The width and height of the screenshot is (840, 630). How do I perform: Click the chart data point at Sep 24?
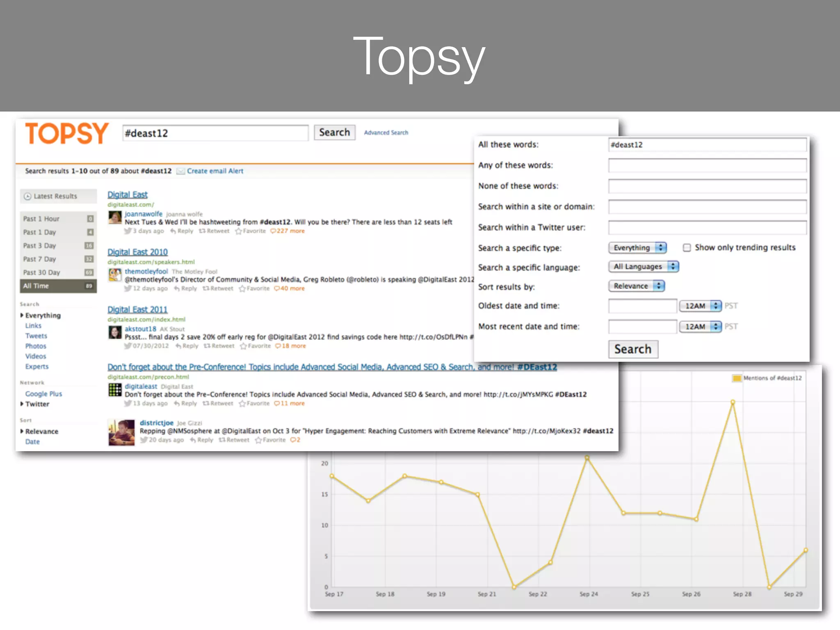coord(587,458)
